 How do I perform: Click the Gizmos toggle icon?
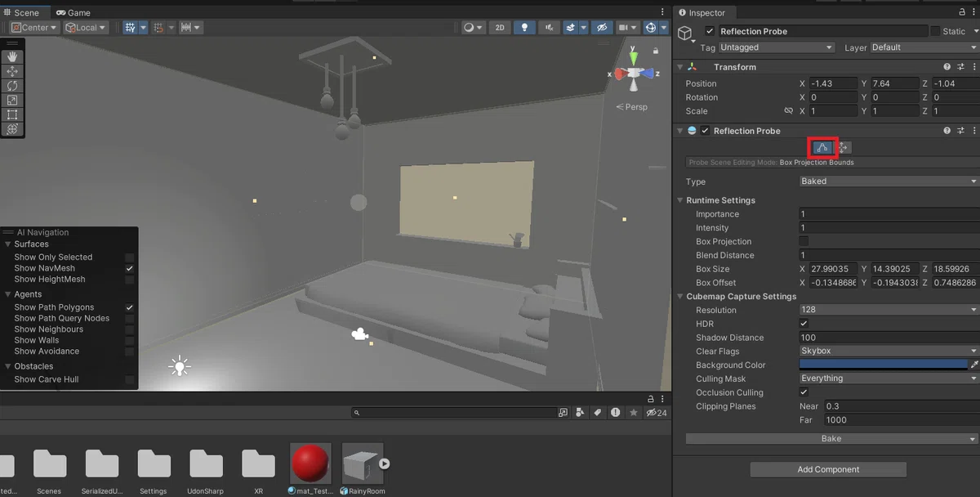[x=651, y=27]
